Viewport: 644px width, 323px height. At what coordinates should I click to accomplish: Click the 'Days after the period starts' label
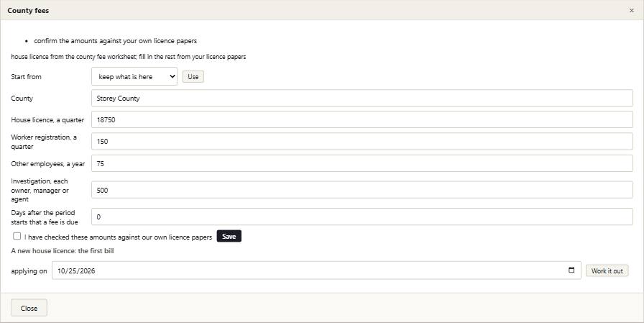click(x=45, y=217)
